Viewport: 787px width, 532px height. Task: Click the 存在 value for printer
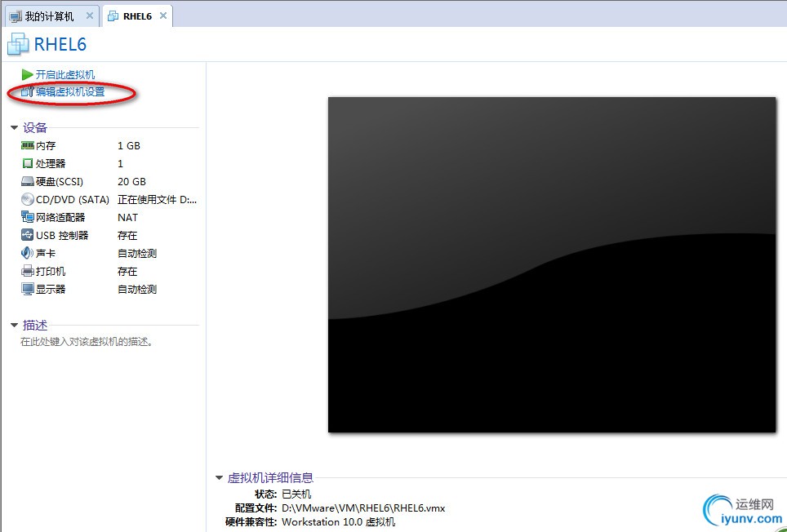[127, 271]
